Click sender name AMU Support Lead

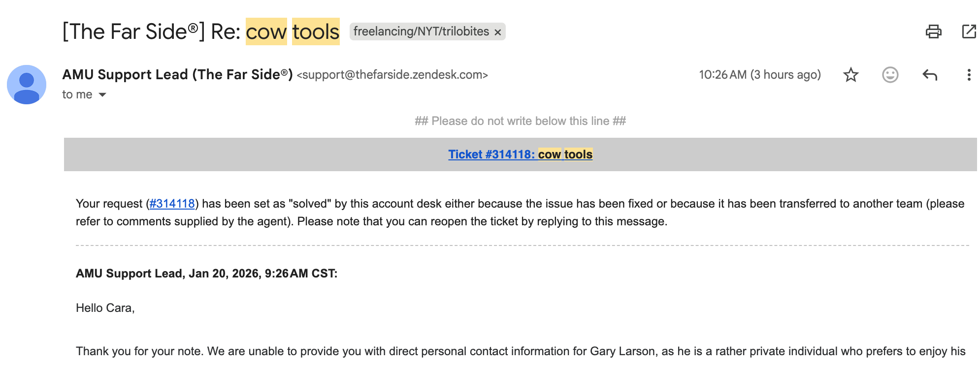(177, 75)
